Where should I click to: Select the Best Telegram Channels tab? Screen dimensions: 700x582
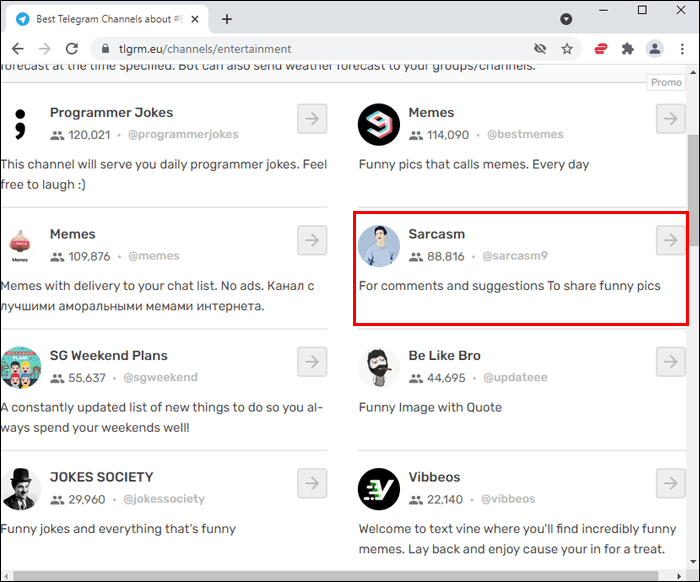coord(107,19)
